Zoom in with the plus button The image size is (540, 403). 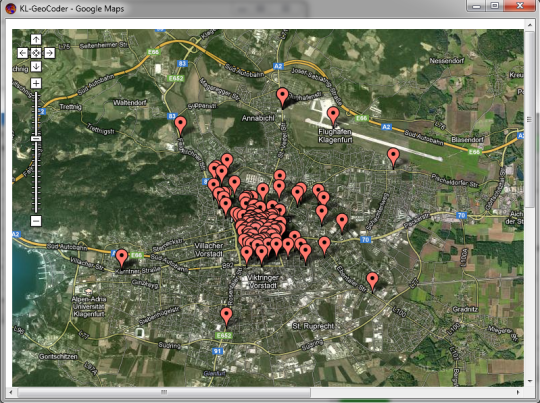click(x=36, y=83)
